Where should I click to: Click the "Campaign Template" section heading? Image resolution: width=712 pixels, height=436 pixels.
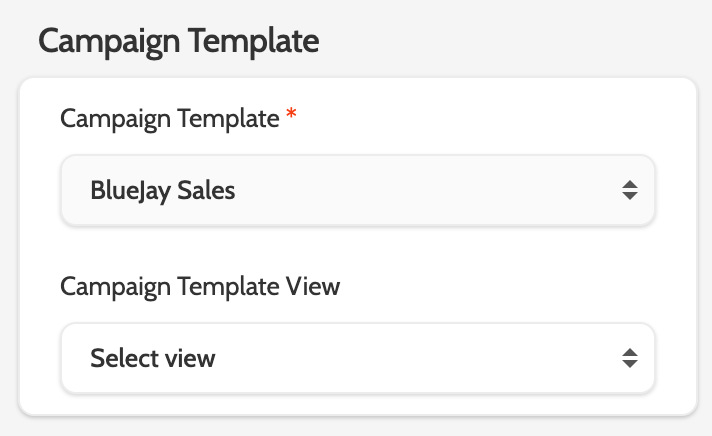179,42
